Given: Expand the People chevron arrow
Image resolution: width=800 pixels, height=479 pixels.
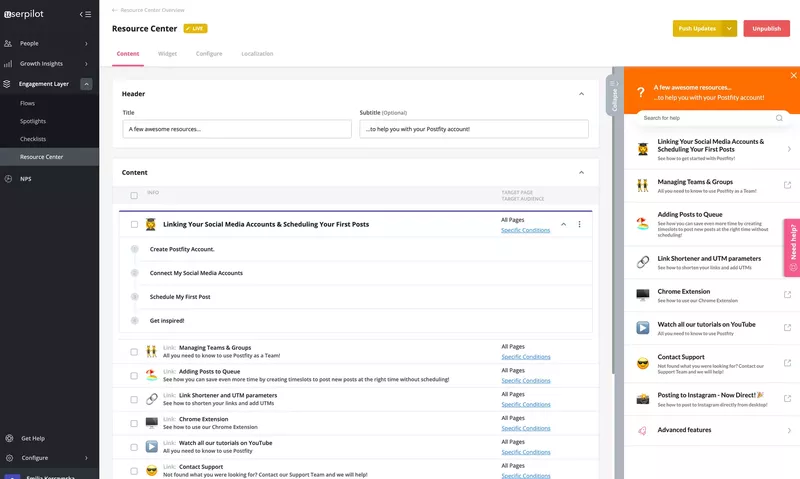Looking at the screenshot, I should 86,44.
